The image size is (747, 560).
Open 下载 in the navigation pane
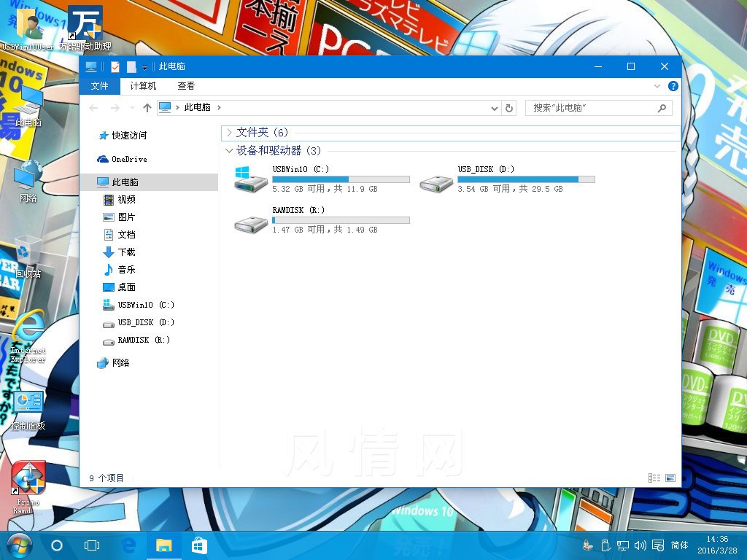(120, 252)
